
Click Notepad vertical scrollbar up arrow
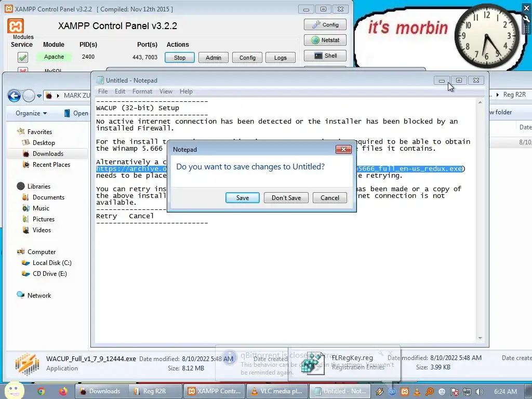(x=480, y=102)
